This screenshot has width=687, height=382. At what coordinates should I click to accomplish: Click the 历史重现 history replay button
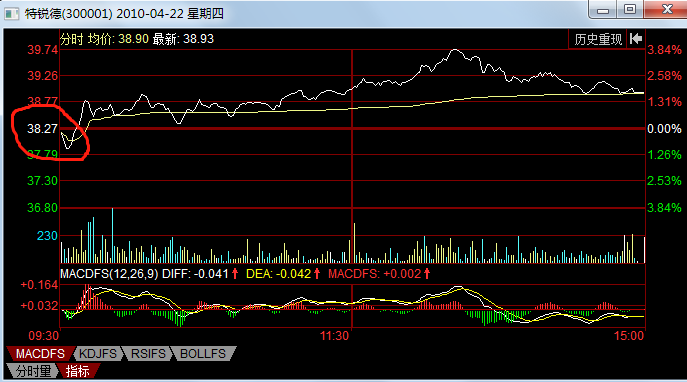tap(598, 39)
